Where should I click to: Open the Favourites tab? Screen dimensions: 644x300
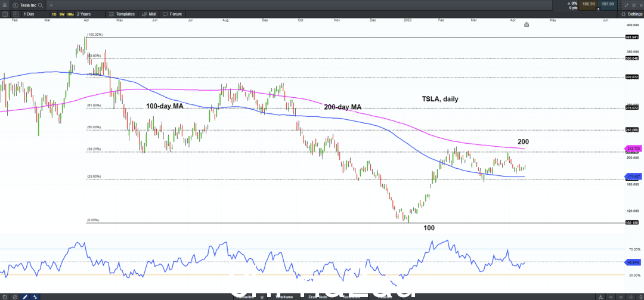point(246,296)
